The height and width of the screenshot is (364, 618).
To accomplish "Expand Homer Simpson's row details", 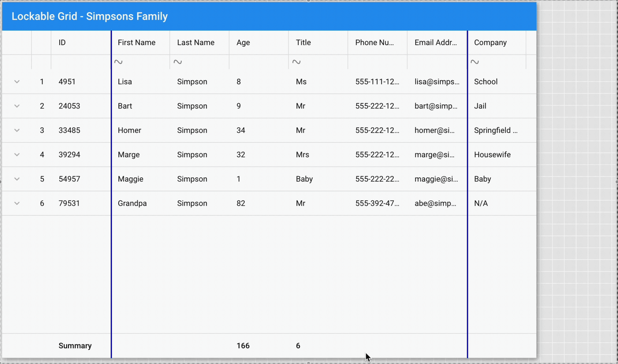I will (x=17, y=130).
